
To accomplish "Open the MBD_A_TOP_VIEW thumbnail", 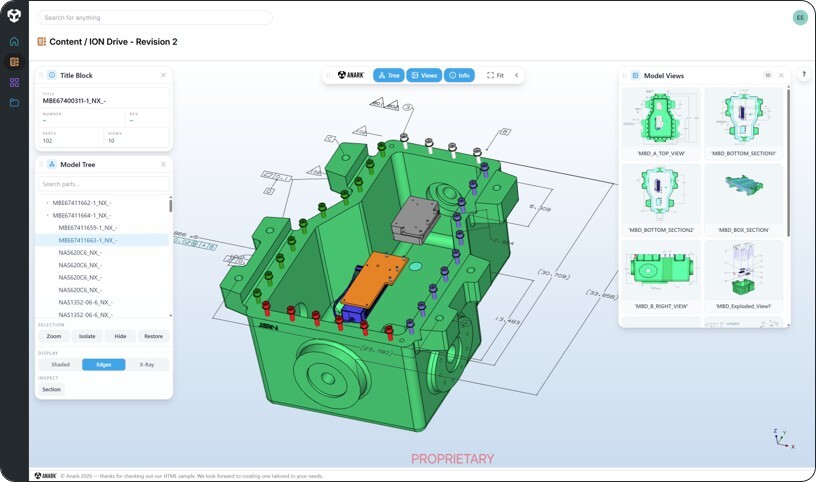I will click(661, 123).
